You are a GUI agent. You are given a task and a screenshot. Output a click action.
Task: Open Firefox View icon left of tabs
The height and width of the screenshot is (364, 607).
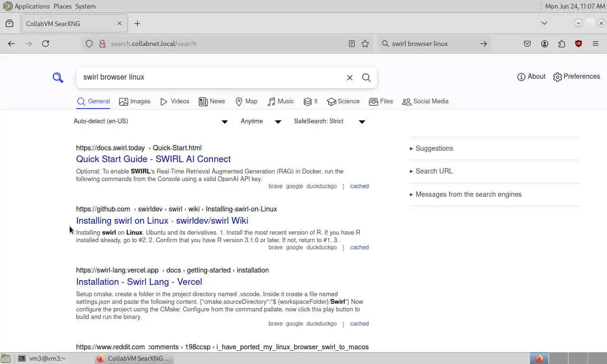click(x=9, y=23)
